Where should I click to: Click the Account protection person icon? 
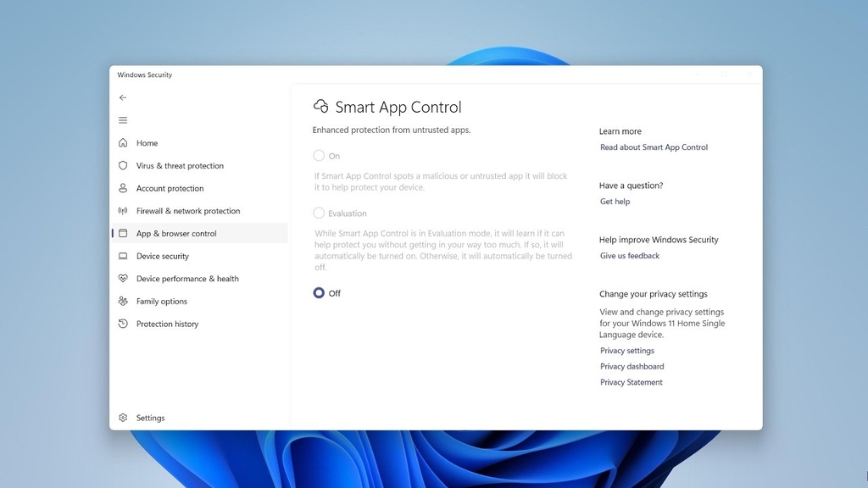click(x=123, y=188)
